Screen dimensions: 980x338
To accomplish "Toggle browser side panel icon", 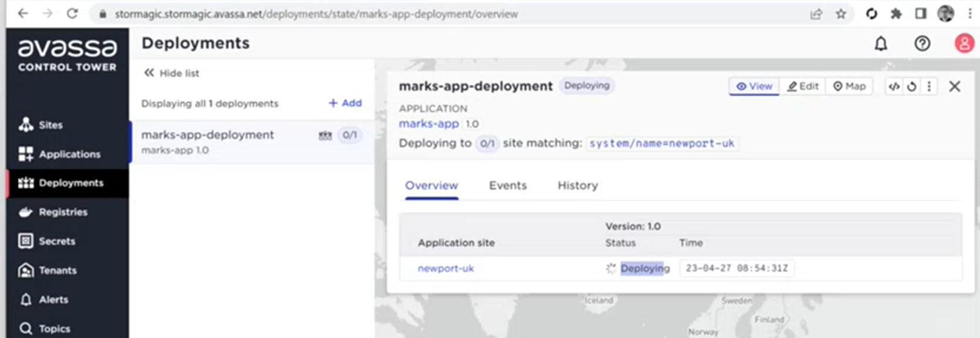I will click(x=921, y=14).
